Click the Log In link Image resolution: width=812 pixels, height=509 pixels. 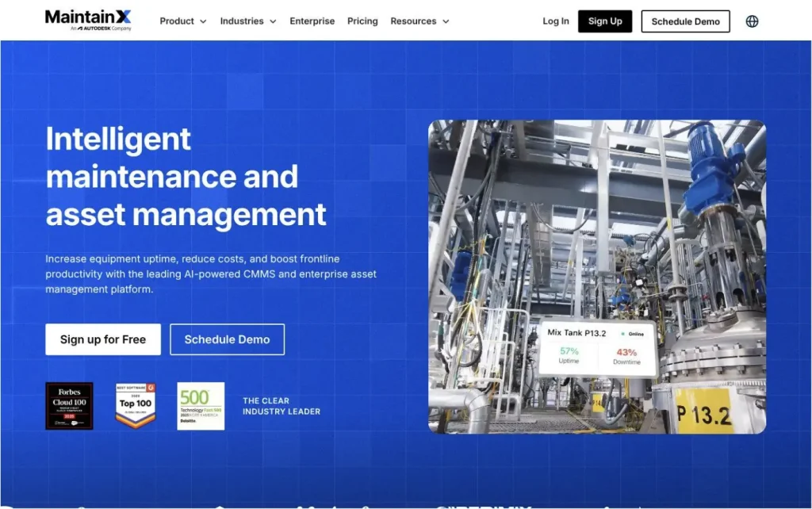556,21
